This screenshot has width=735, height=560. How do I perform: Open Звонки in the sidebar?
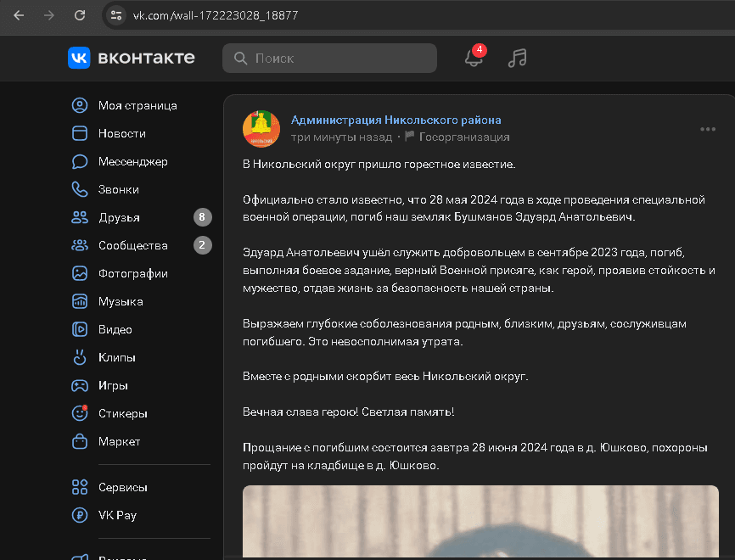tap(119, 189)
